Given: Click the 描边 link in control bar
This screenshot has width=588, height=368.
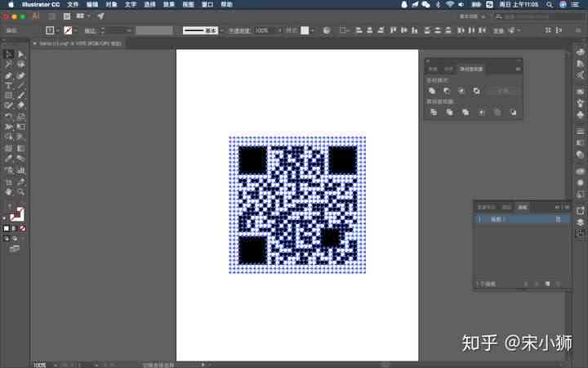Looking at the screenshot, I should click(90, 31).
